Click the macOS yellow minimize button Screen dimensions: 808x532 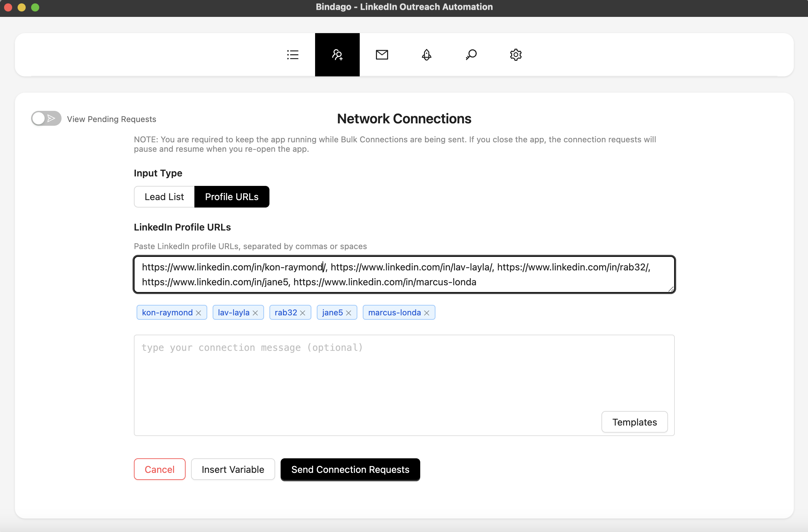(x=22, y=7)
